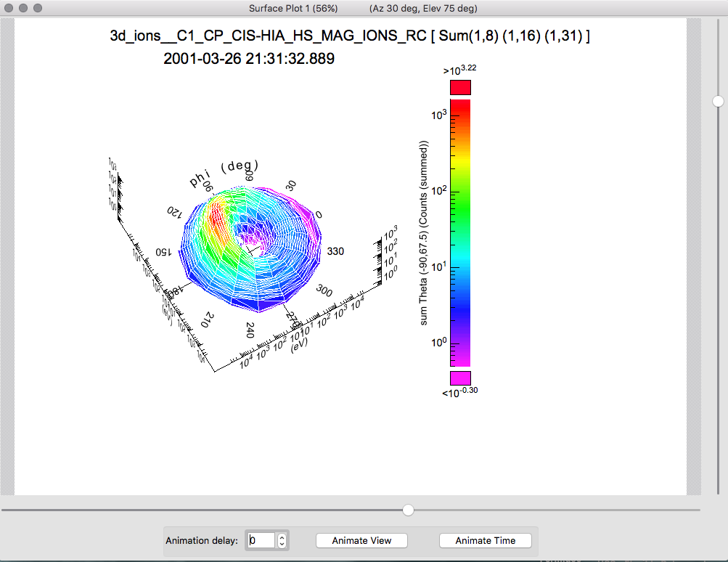Decrease animation delay with stepper down arrow
Screen dimensions: 728x562
282,544
